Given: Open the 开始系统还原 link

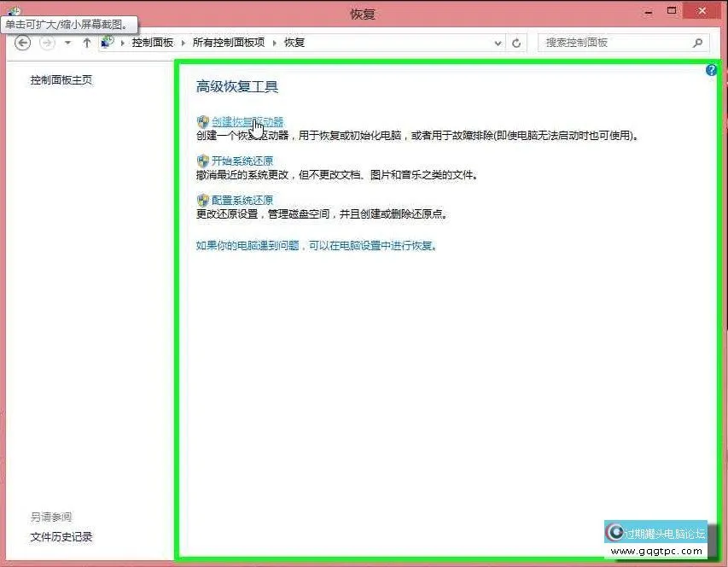Looking at the screenshot, I should 245,161.
